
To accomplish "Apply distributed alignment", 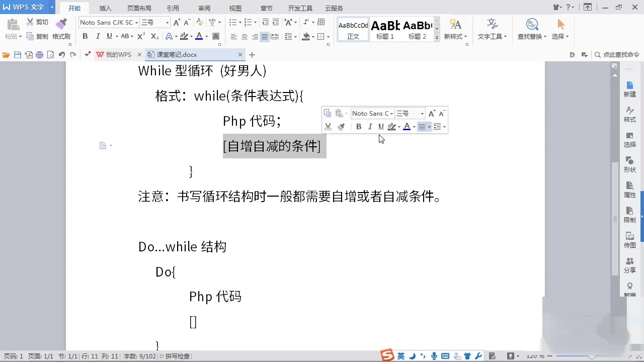I will pyautogui.click(x=275, y=36).
